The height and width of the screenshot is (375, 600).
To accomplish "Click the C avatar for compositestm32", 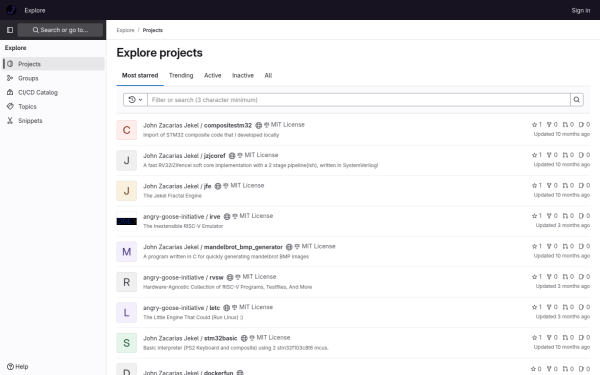I will pyautogui.click(x=127, y=130).
